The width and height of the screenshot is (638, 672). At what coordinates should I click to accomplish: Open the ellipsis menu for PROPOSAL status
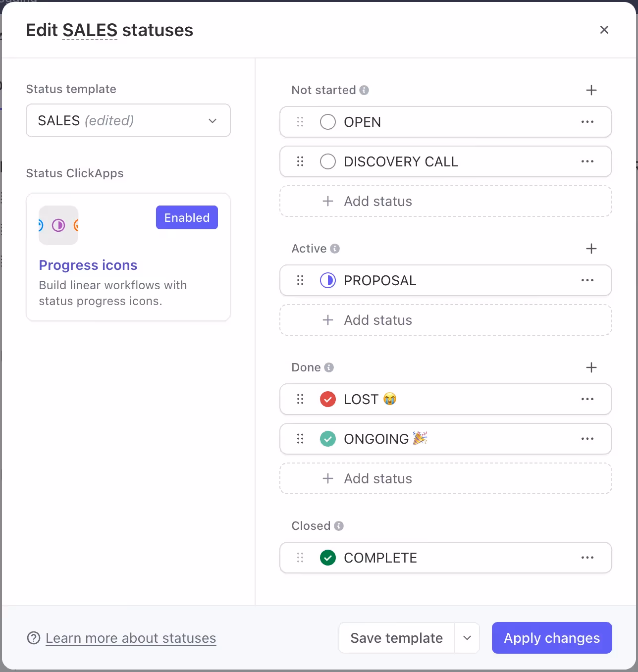tap(587, 280)
